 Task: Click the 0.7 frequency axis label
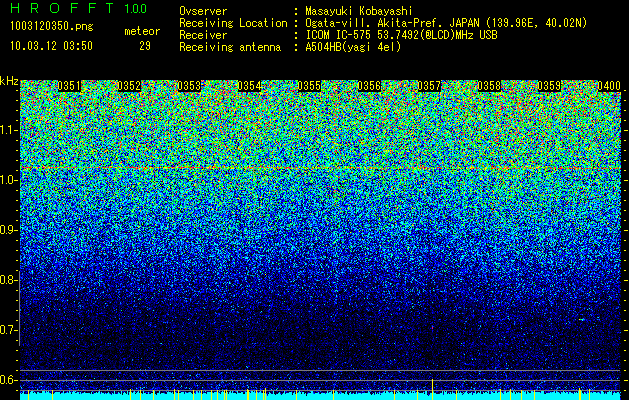tap(8, 330)
